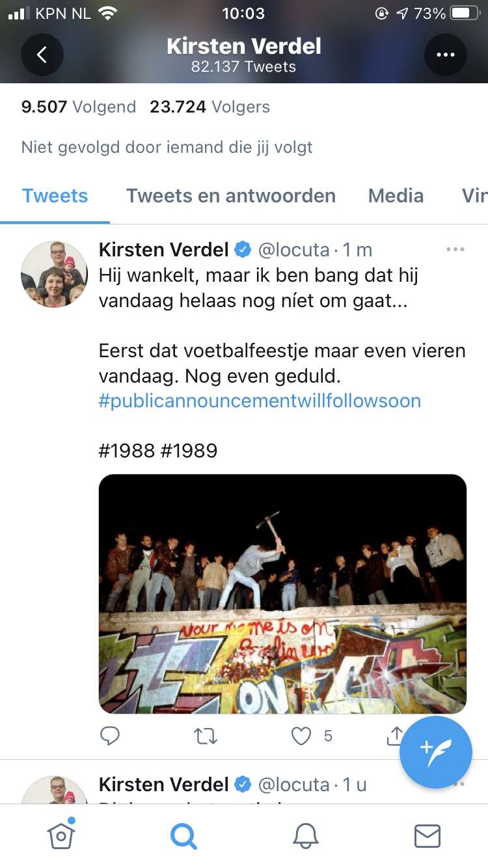Open the Messages envelope tab
The image size is (488, 868).
pyautogui.click(x=427, y=836)
